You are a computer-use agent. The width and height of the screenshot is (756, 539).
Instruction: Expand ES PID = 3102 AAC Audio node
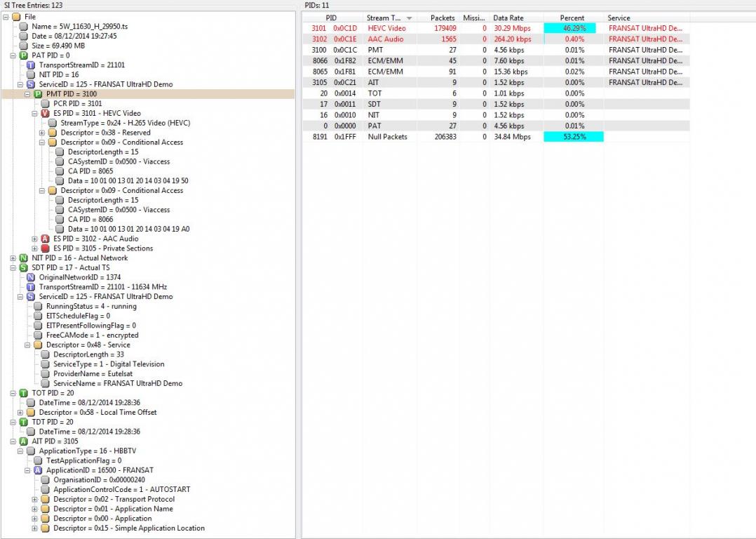35,239
